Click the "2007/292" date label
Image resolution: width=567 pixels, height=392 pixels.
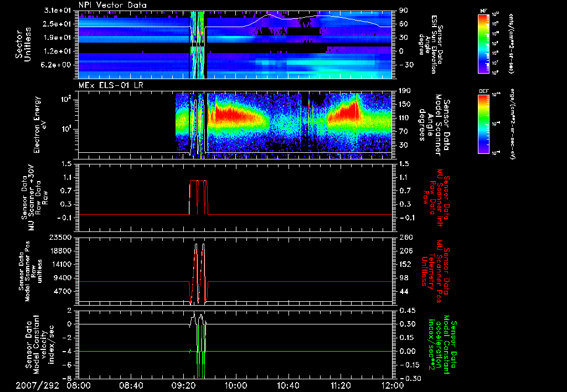pyautogui.click(x=37, y=385)
